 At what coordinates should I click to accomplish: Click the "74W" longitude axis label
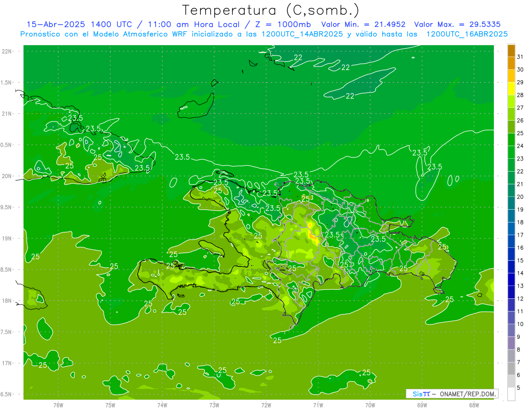pyautogui.click(x=162, y=404)
